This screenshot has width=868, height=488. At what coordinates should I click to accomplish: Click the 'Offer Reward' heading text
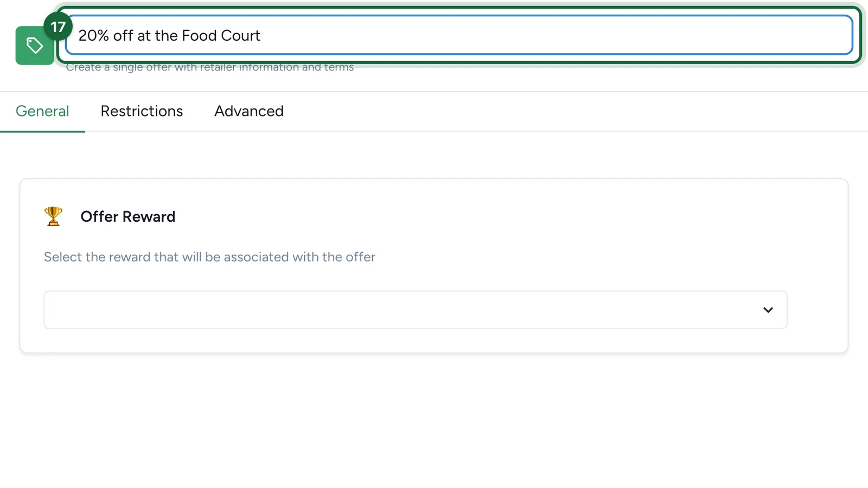(x=128, y=216)
